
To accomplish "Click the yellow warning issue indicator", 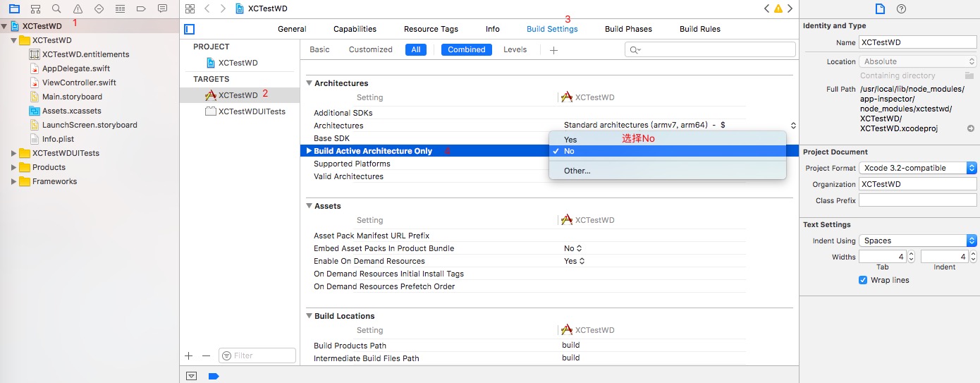I will pos(778,8).
